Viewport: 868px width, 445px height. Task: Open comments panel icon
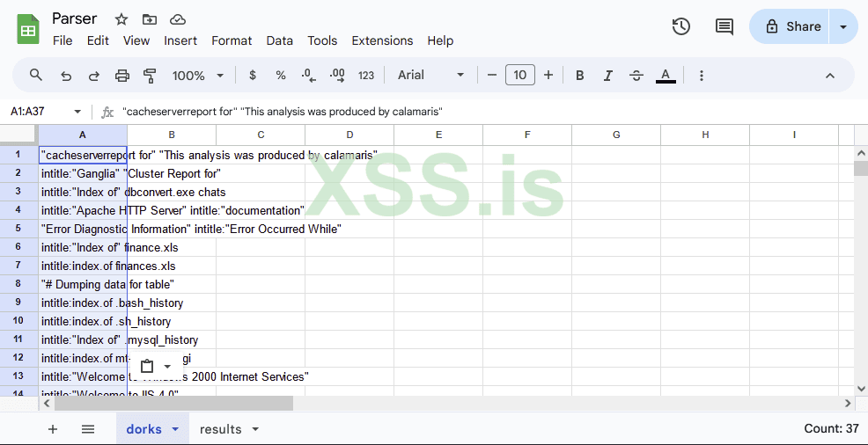(725, 26)
